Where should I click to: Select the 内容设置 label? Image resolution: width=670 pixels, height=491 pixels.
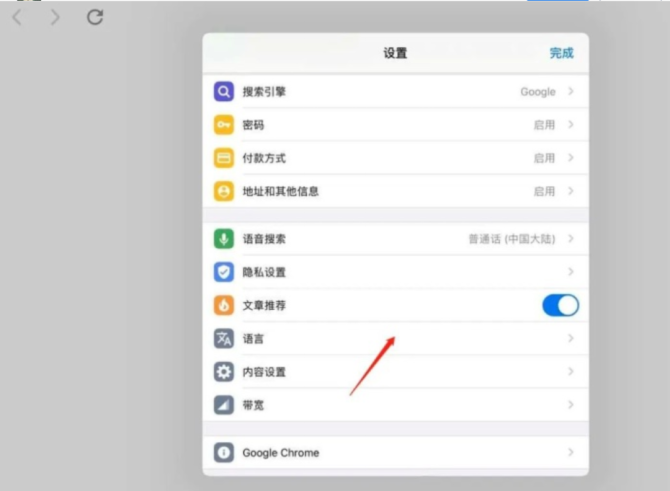(264, 372)
